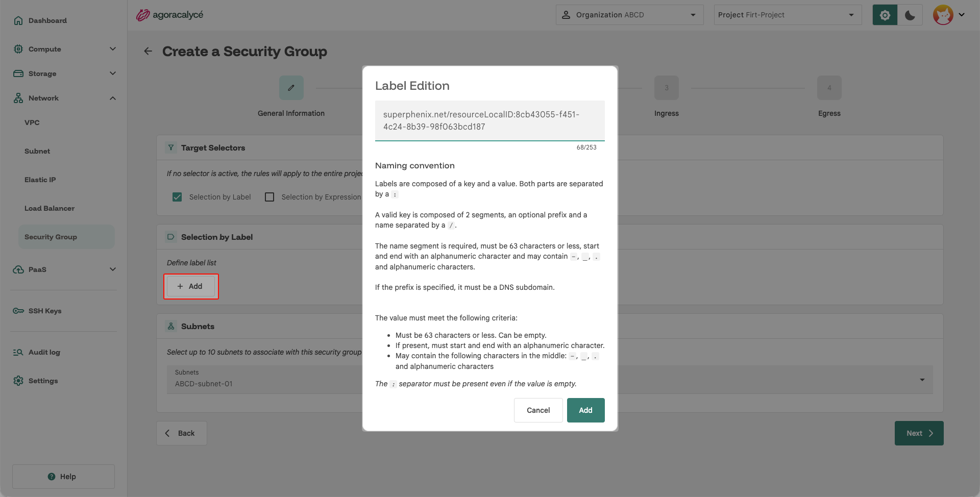
Task: Click the Network topology icon
Action: tap(18, 98)
